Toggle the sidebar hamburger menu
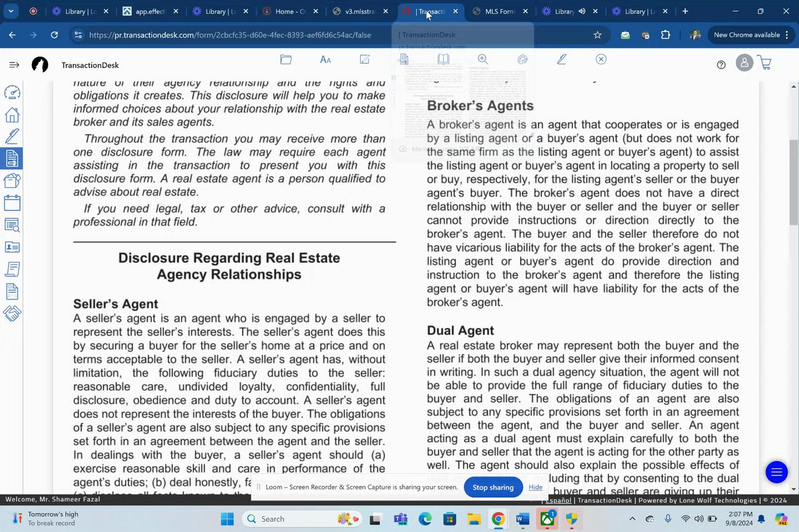The width and height of the screenshot is (799, 532). coord(14,65)
